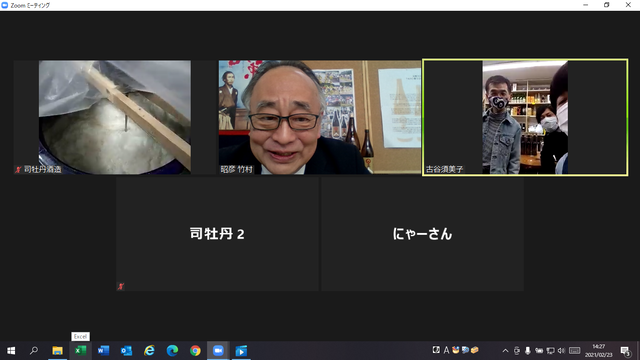
Task: Select the 古谷須美子 video tile
Action: [525, 117]
